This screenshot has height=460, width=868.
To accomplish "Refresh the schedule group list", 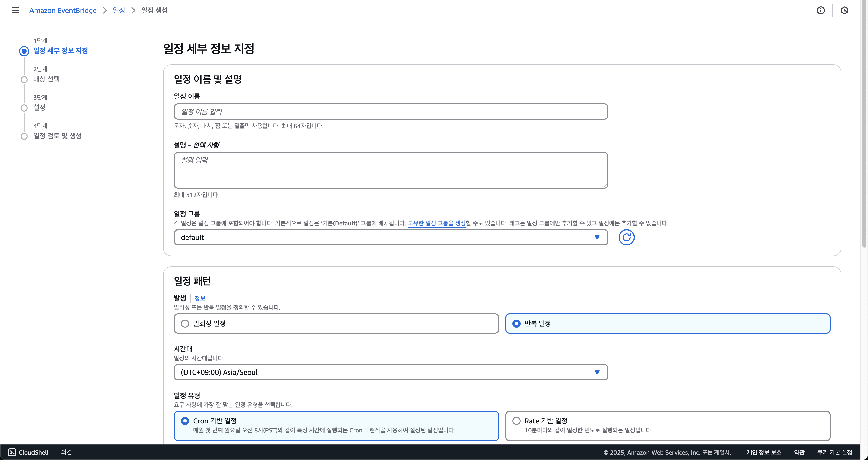I will point(626,237).
